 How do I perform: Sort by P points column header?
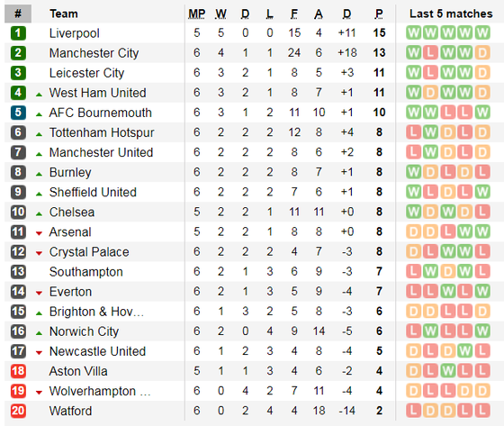[379, 14]
